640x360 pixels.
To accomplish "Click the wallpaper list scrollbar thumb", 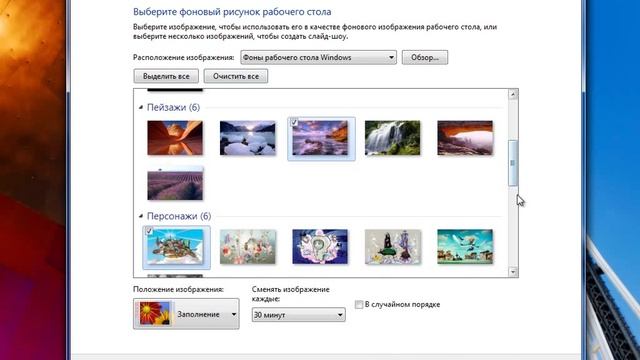I will (x=513, y=163).
